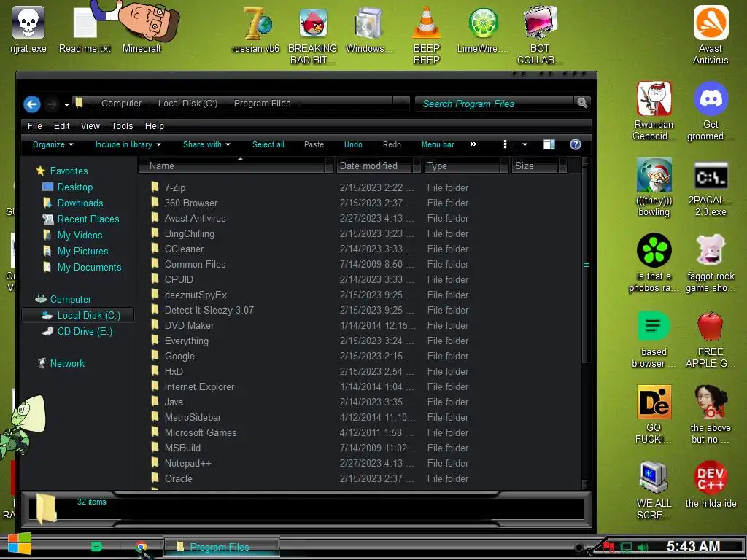This screenshot has width=747, height=560.
Task: Show more toolbar commands chevron
Action: 473,144
